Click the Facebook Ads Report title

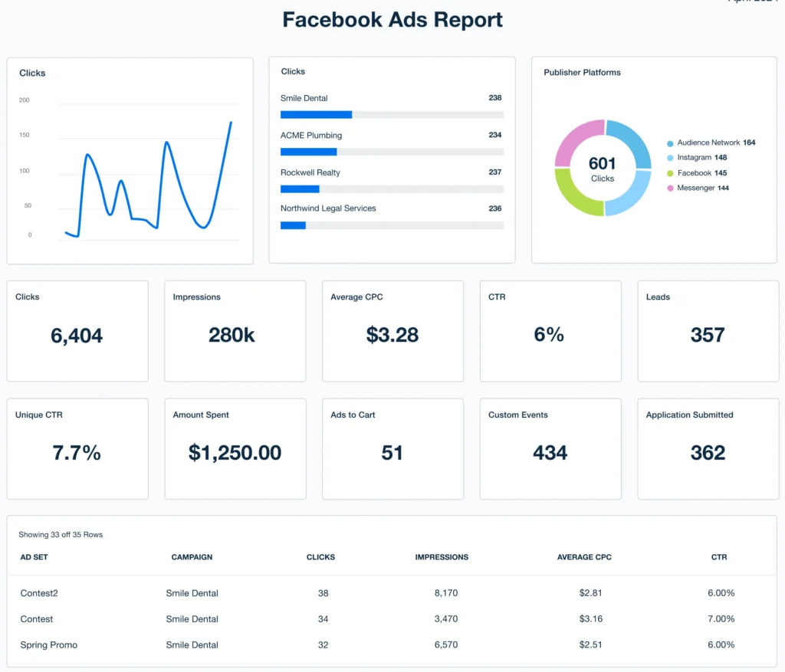tap(392, 19)
